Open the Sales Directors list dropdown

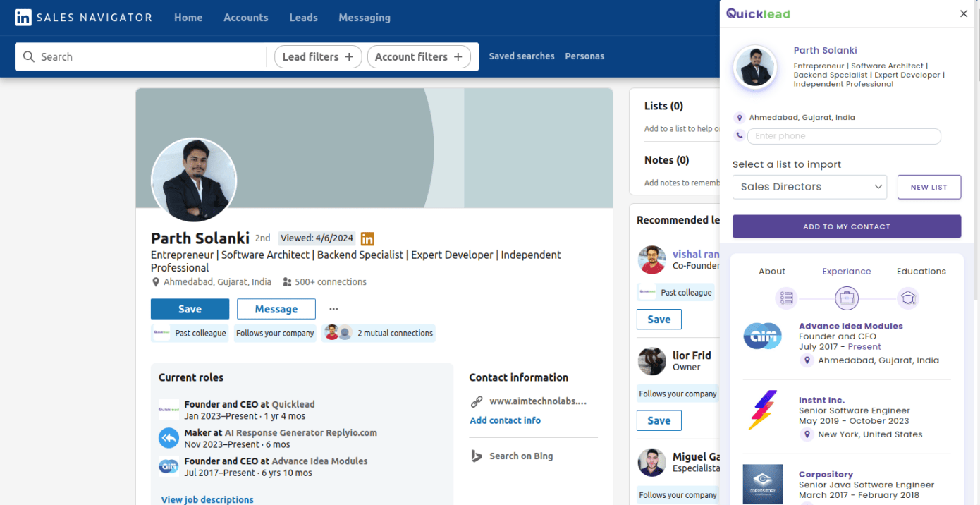click(x=809, y=187)
